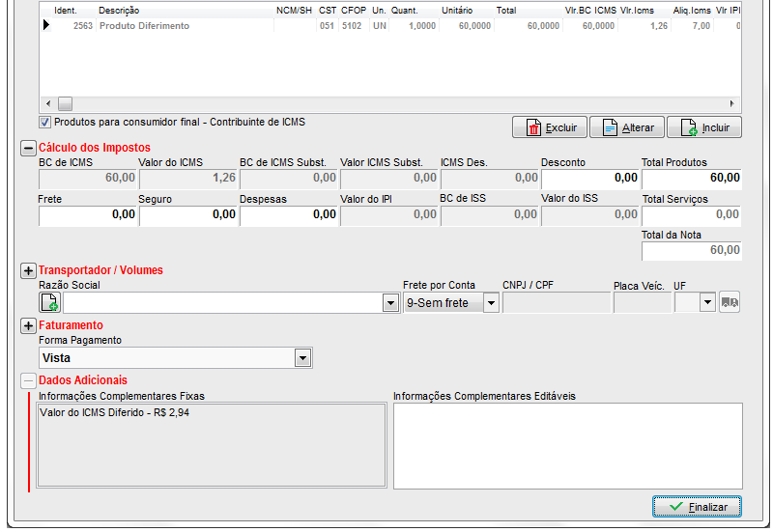The image size is (773, 532).
Task: Click the scroll right arrow of product grid
Action: click(731, 103)
